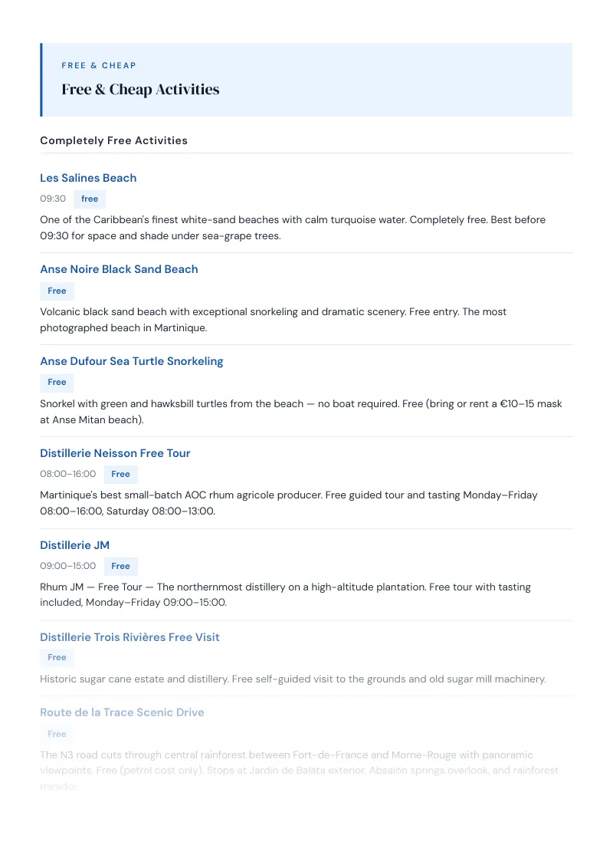The image size is (613, 868).
Task: Open the Les Salines Beach link
Action: (88, 178)
